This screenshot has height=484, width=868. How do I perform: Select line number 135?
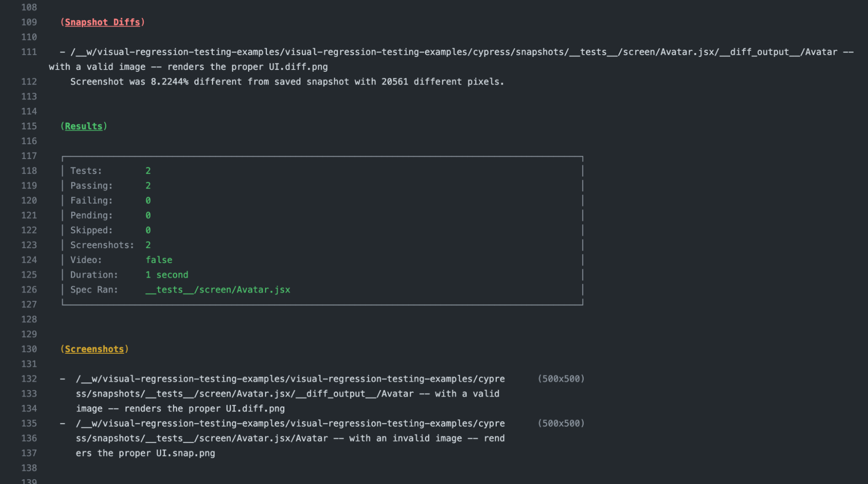pos(29,423)
